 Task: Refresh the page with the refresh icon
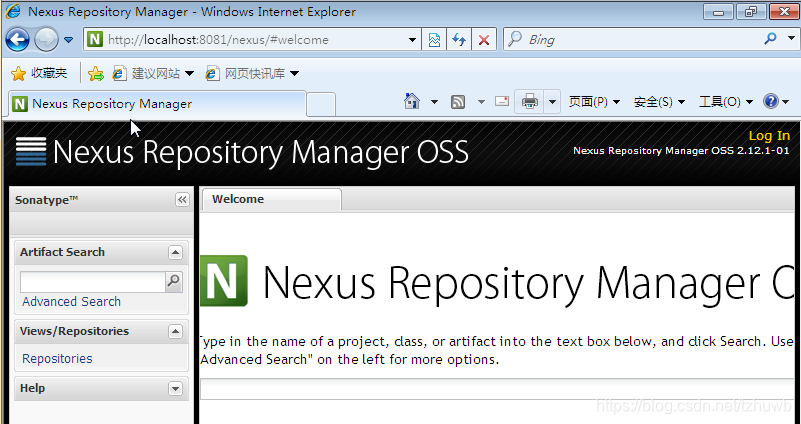coord(459,40)
